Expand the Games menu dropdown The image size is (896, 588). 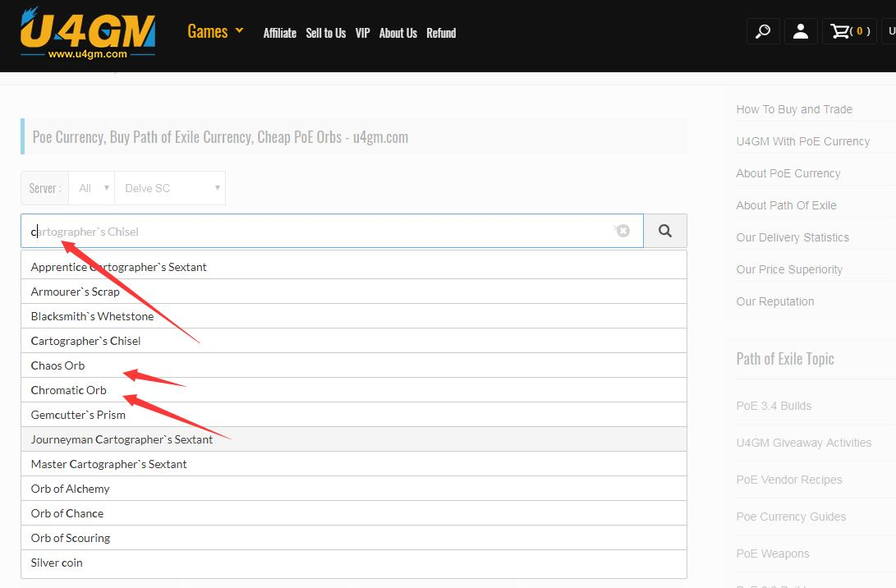pyautogui.click(x=215, y=31)
